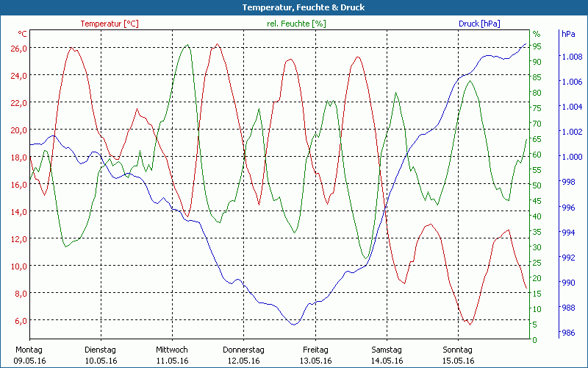Select the Freitag 13.05.16 date label
The width and height of the screenshot is (588, 368).
click(315, 355)
